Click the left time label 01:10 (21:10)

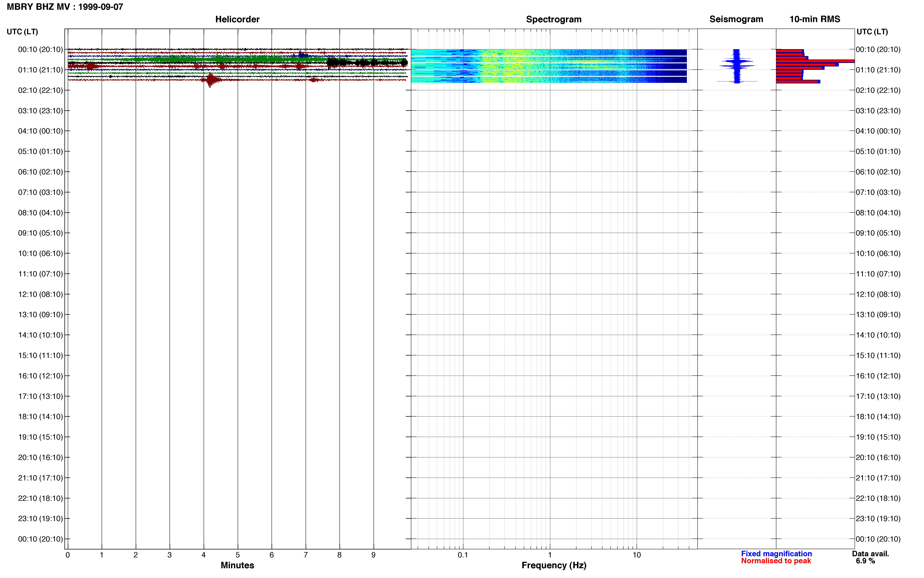click(40, 70)
